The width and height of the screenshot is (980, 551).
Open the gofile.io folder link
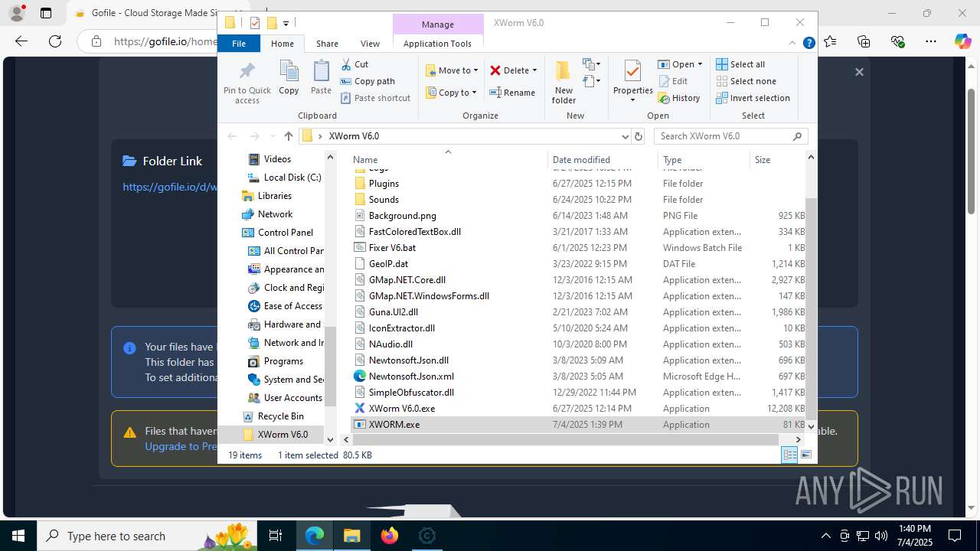pyautogui.click(x=170, y=187)
